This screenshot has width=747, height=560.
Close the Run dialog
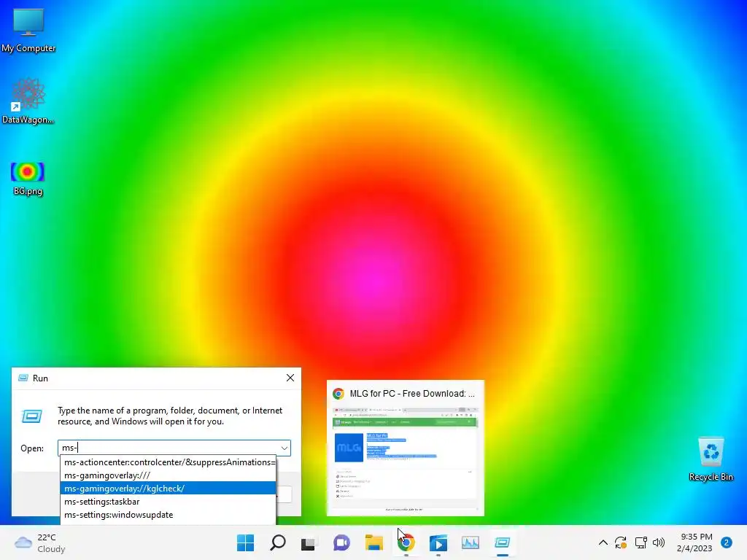point(290,378)
